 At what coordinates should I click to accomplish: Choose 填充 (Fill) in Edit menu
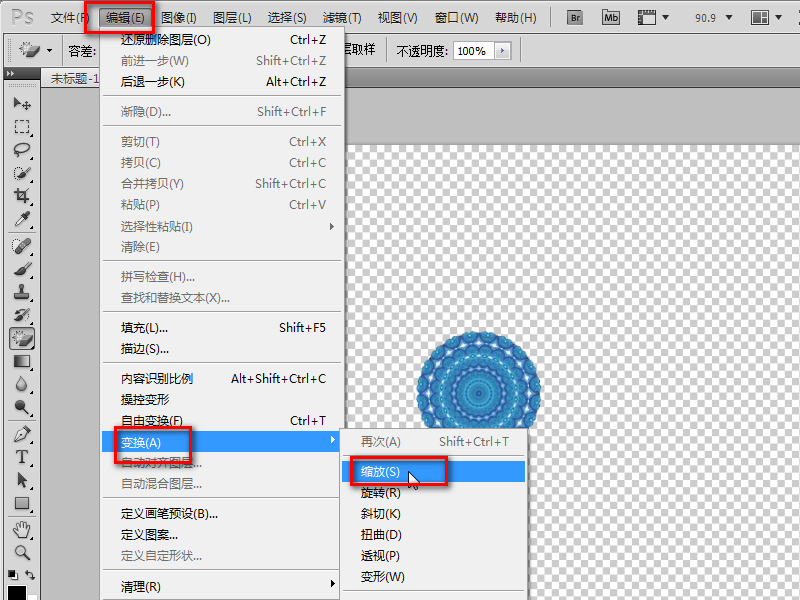coord(222,328)
